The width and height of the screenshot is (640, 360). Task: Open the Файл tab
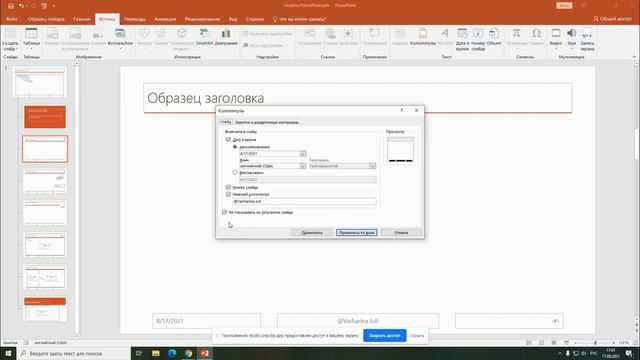click(x=11, y=19)
